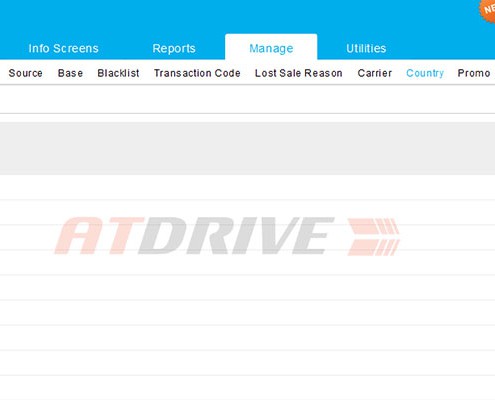
Task: Open the Info Screens tab
Action: 63,49
